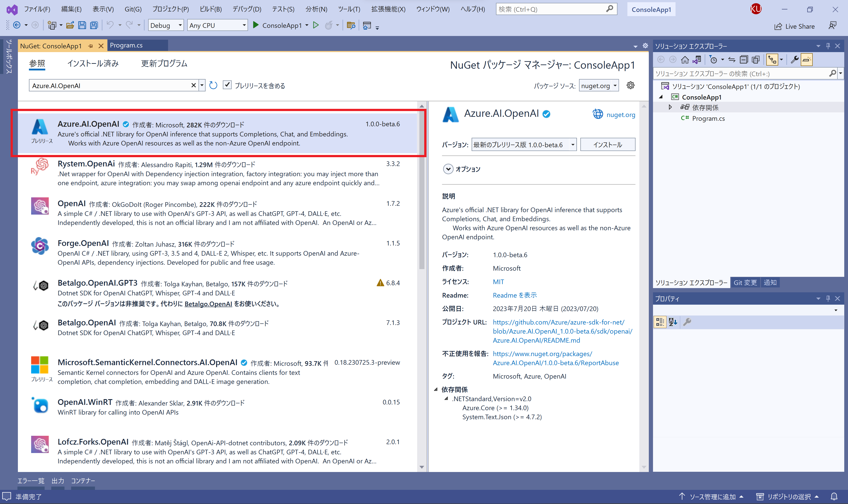Switch to the インストール済み tab
The width and height of the screenshot is (848, 504).
(x=93, y=64)
